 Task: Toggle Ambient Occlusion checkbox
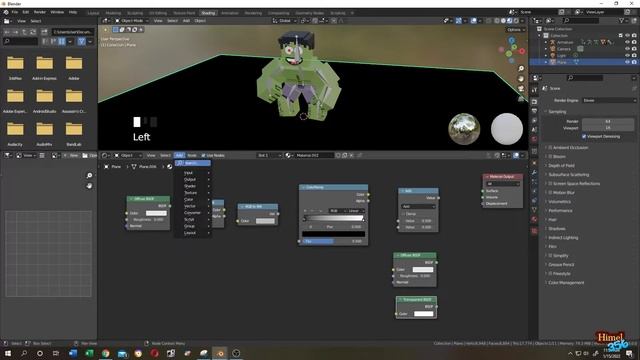point(550,147)
